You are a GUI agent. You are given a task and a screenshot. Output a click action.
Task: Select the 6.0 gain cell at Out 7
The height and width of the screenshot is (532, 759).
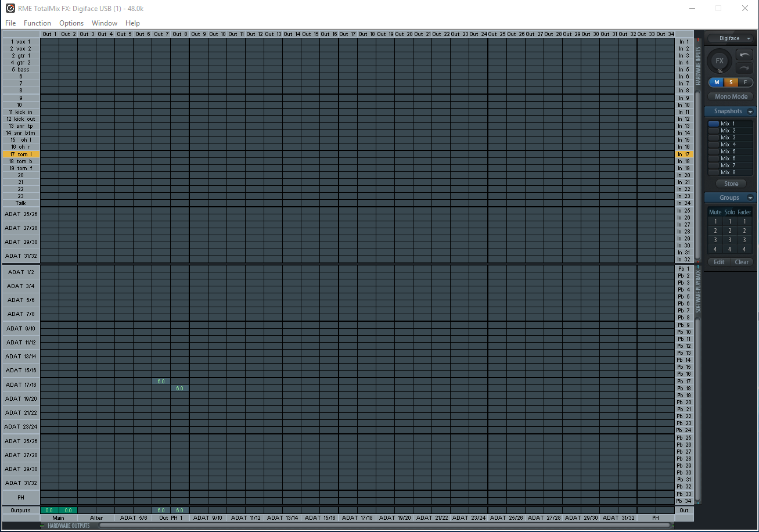[x=161, y=382]
